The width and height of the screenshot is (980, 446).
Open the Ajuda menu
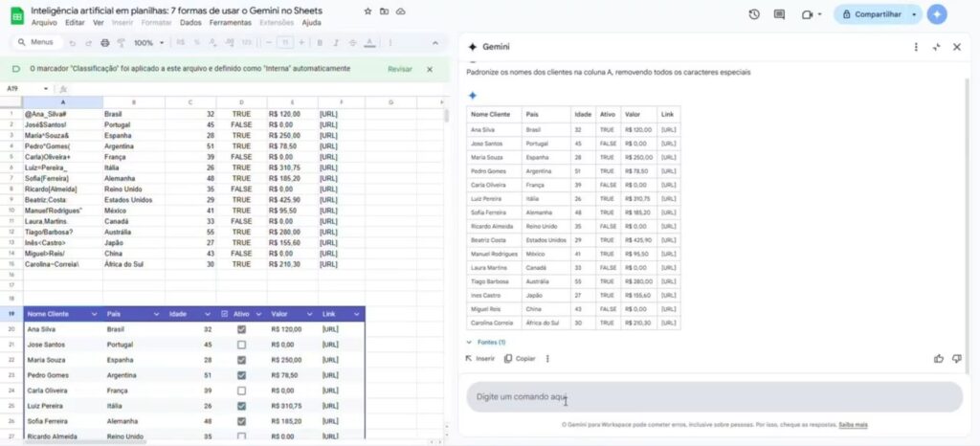click(311, 22)
